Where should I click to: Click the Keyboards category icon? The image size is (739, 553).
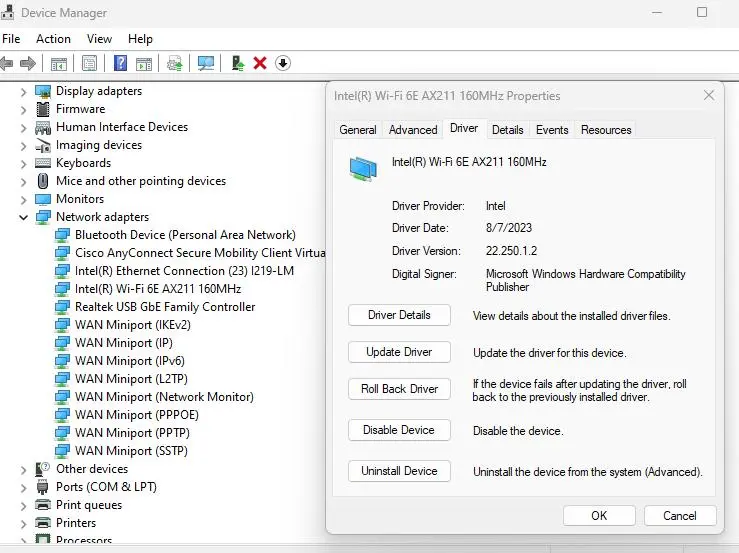point(43,163)
